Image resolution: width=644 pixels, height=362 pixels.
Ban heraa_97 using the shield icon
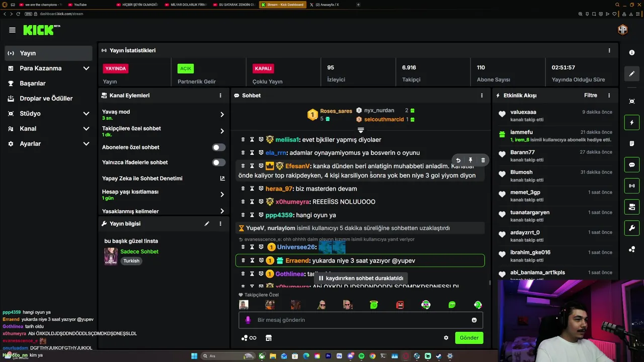[x=261, y=189]
